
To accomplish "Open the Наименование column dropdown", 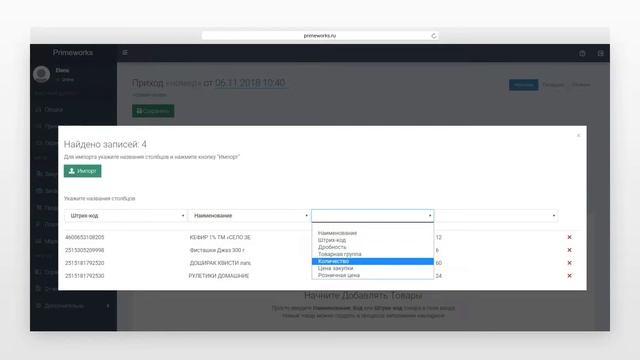I will (249, 216).
